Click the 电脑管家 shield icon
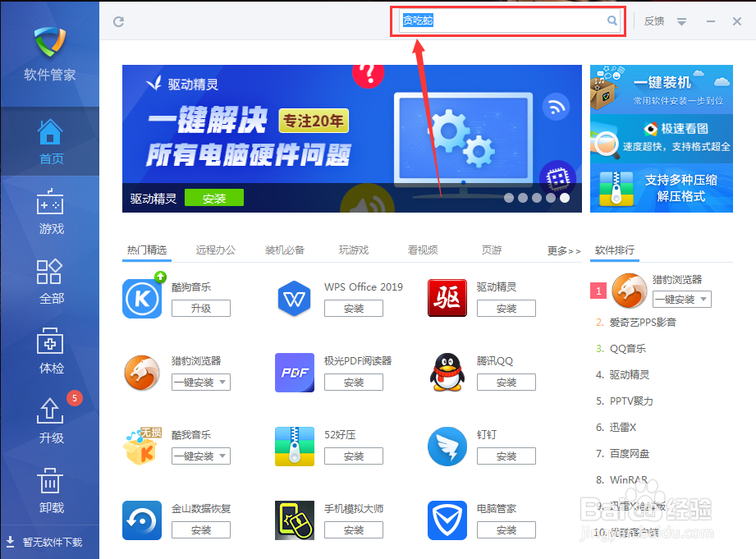This screenshot has width=756, height=559. (447, 520)
